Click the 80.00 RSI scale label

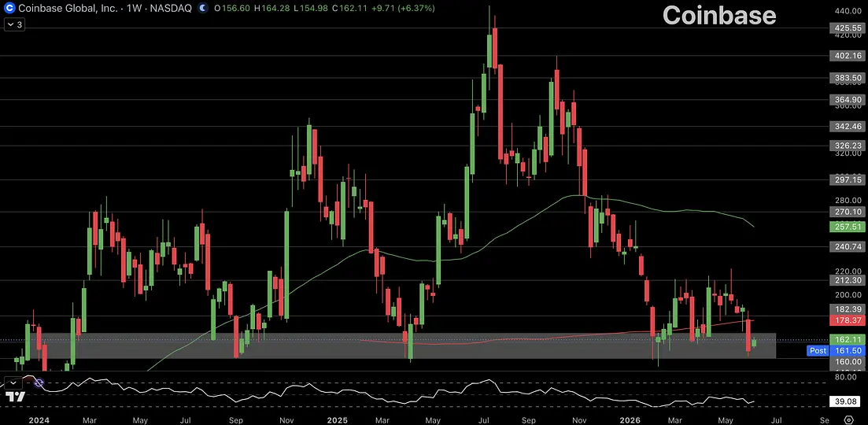[846, 378]
